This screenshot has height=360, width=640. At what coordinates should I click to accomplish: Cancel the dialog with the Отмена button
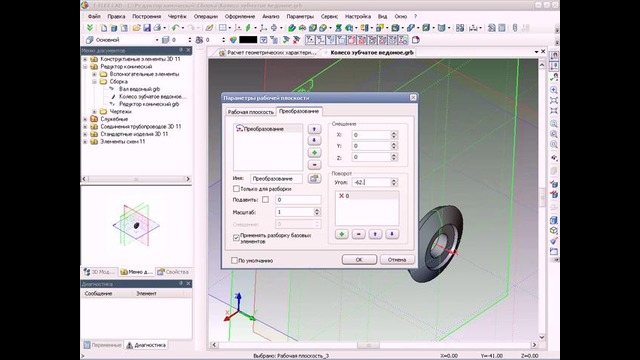pos(397,260)
